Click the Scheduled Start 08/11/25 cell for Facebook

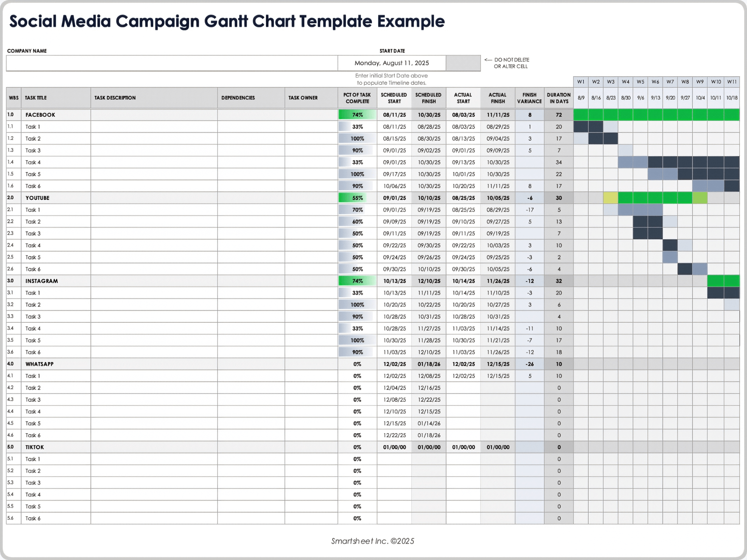point(394,115)
